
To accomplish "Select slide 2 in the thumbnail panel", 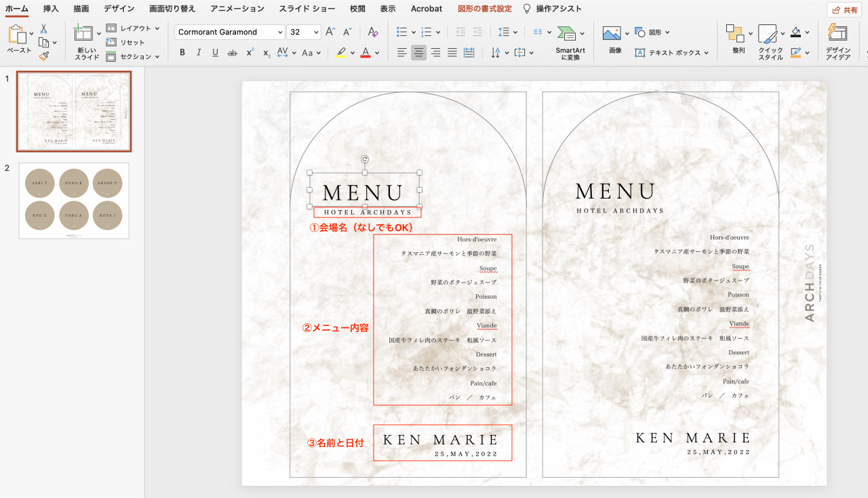I will click(x=73, y=201).
